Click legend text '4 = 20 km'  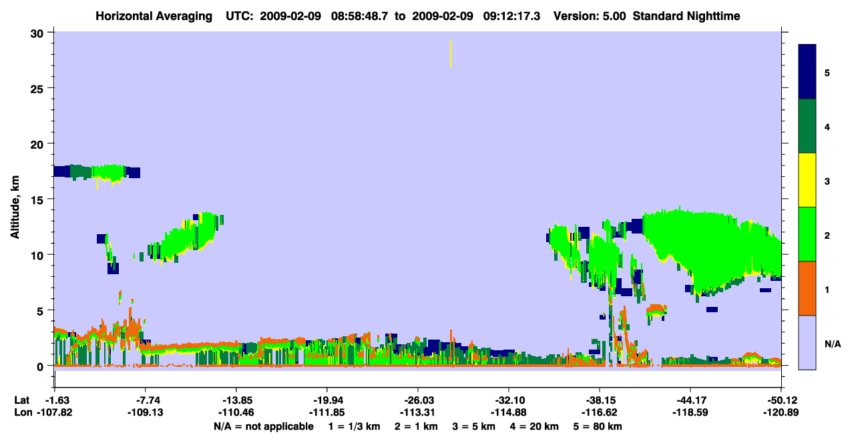535,426
